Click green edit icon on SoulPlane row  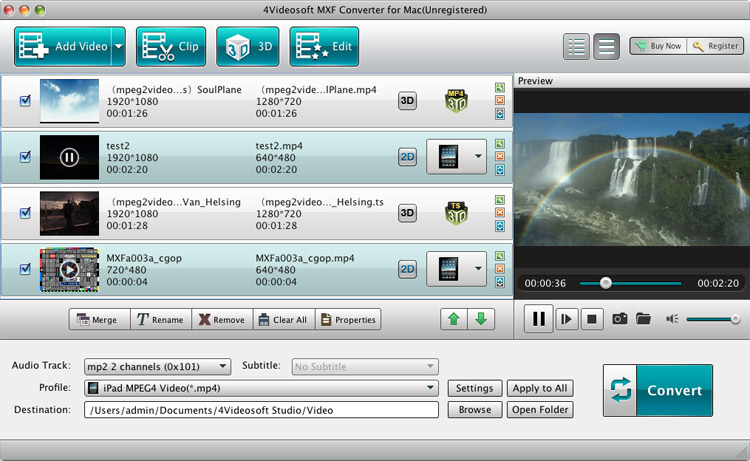coord(500,87)
